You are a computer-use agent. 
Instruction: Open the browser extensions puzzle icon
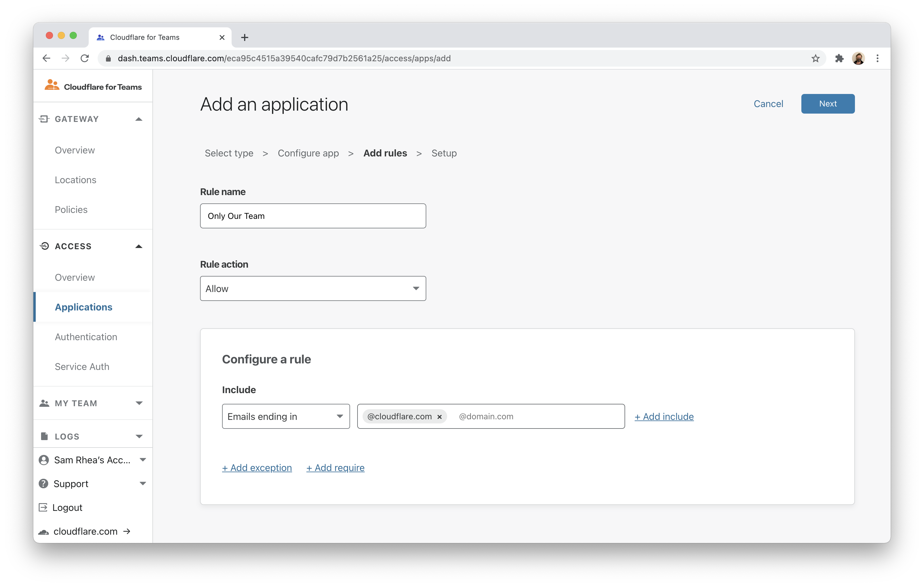pos(839,58)
